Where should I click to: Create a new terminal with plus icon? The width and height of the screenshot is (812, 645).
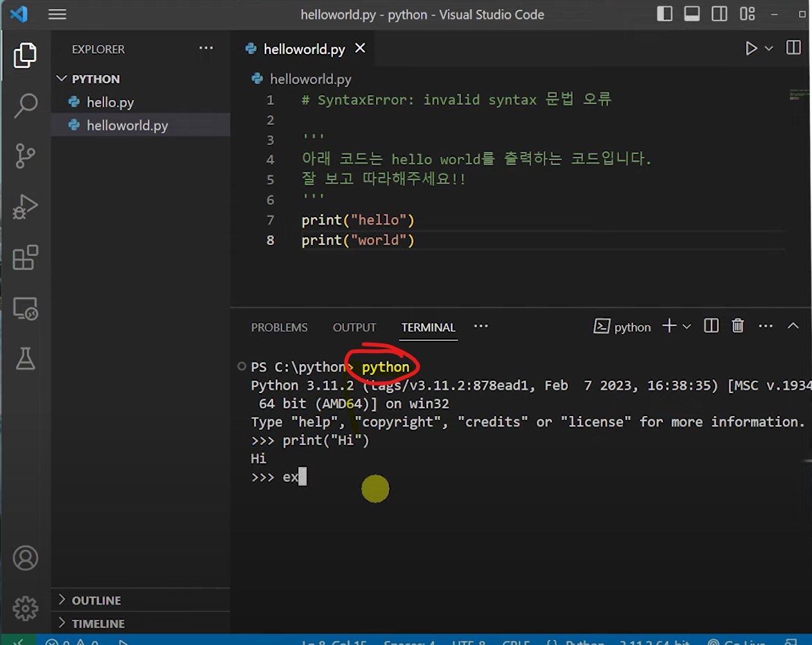tap(669, 326)
